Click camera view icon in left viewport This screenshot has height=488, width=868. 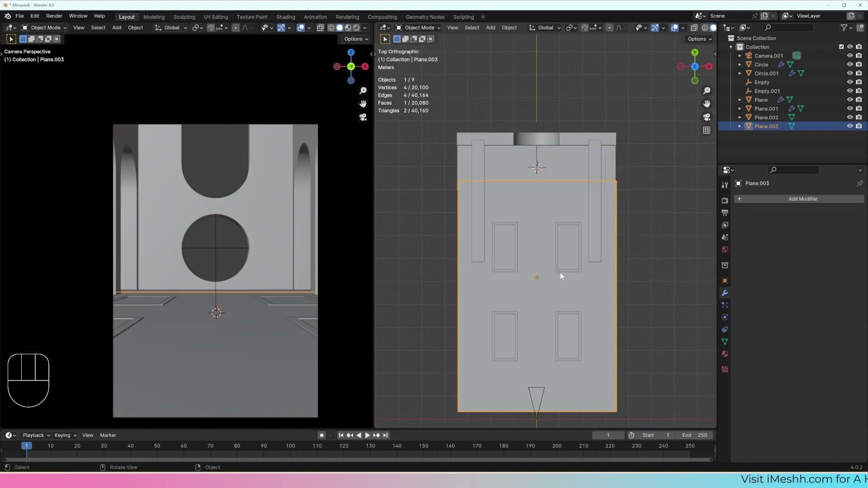coord(363,117)
